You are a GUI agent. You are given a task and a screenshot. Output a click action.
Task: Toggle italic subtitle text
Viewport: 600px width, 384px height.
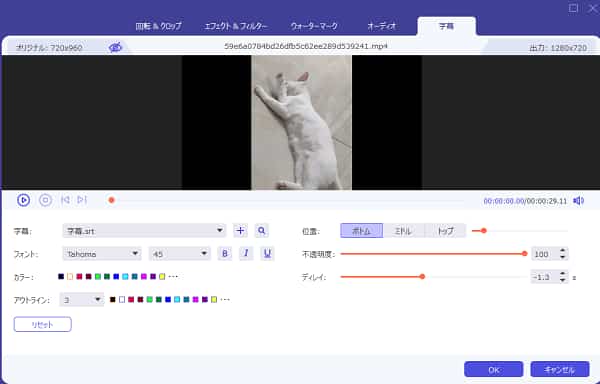click(246, 254)
